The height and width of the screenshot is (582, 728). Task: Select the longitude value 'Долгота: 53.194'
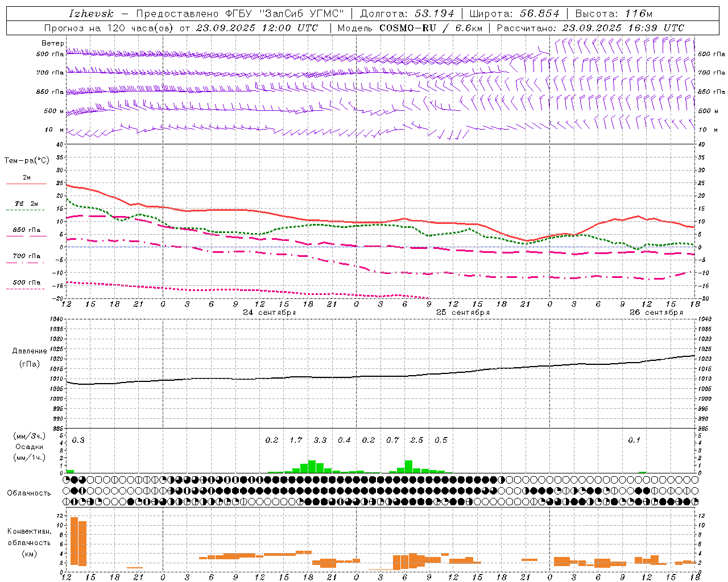point(407,14)
